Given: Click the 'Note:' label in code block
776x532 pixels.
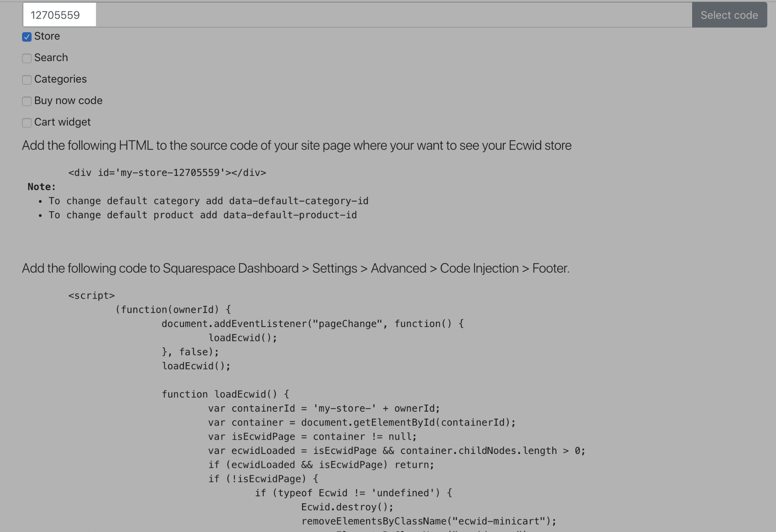Looking at the screenshot, I should tap(42, 187).
